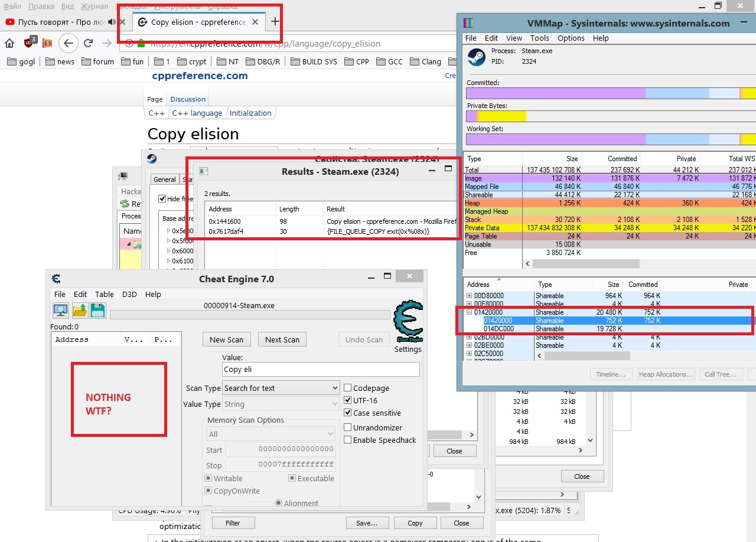
Task: Click Cheat Engine save floppy disk icon
Action: (98, 311)
